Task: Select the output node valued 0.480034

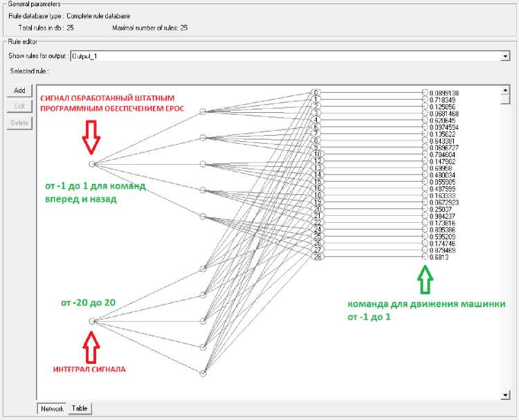Action: tap(425, 174)
